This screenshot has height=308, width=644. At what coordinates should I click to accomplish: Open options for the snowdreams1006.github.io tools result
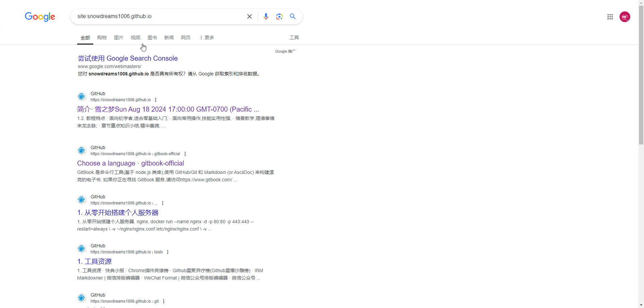(x=168, y=252)
